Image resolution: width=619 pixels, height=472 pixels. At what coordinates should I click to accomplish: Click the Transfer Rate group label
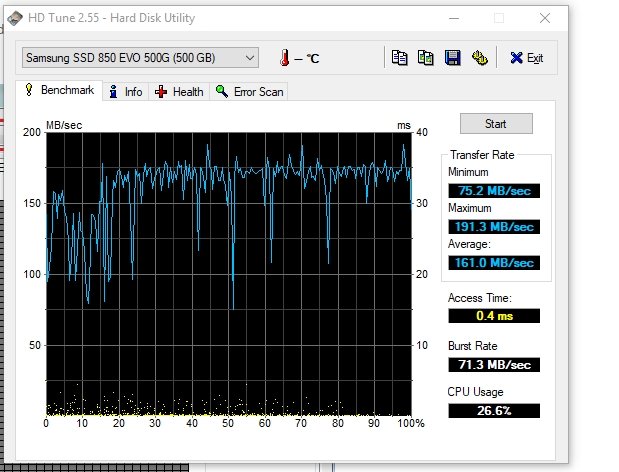(482, 155)
